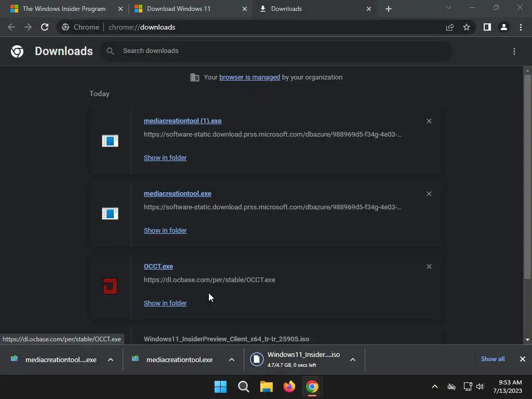Click the network icon in system tray
The height and width of the screenshot is (399, 532).
point(468,387)
